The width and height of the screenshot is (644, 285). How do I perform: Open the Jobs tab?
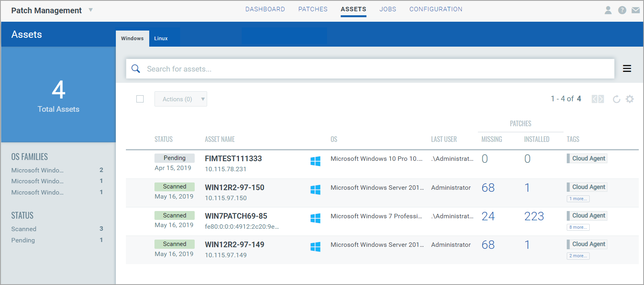tap(388, 9)
